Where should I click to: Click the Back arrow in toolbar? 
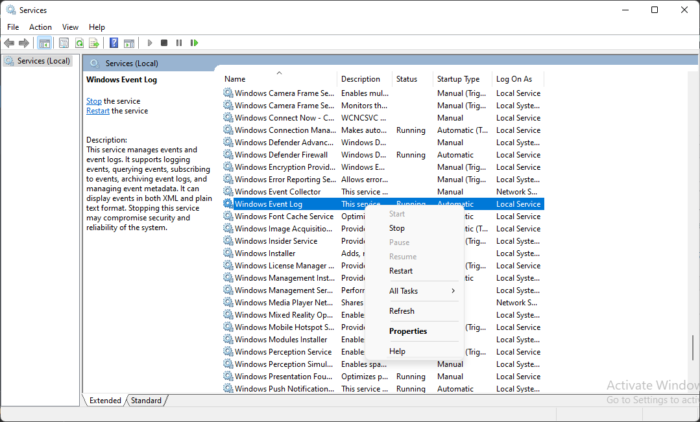pyautogui.click(x=10, y=43)
